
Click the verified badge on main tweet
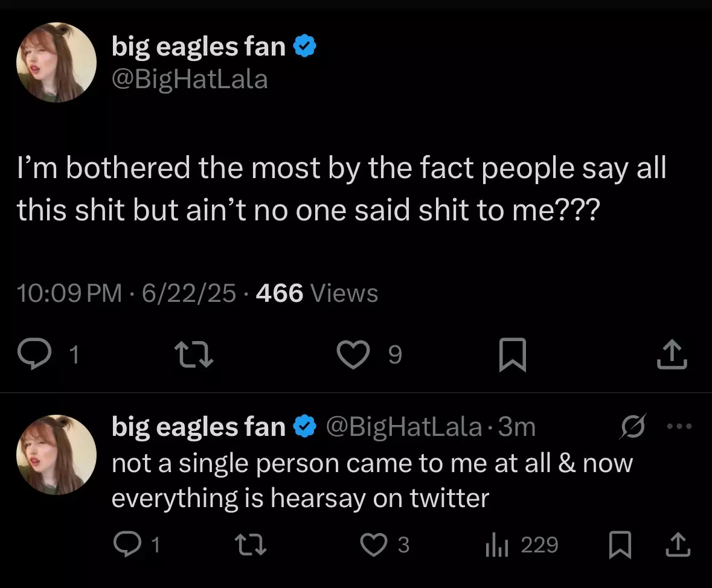coord(305,46)
